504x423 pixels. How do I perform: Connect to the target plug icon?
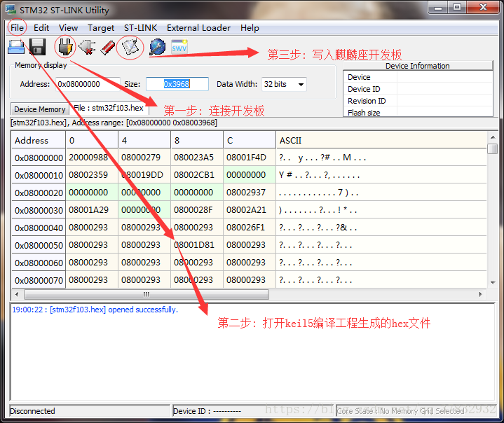tap(65, 47)
